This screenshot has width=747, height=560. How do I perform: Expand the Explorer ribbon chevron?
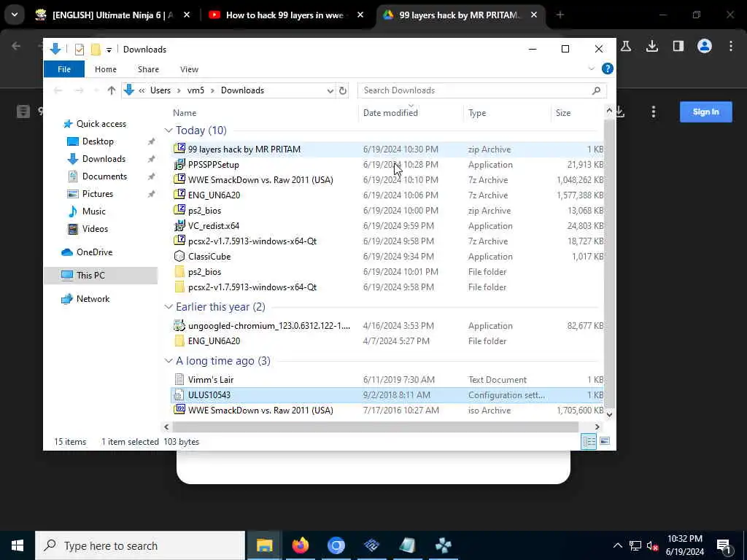point(591,69)
